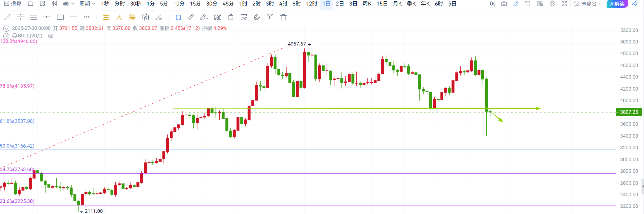
Task: Share the chart
Action: [635, 4]
